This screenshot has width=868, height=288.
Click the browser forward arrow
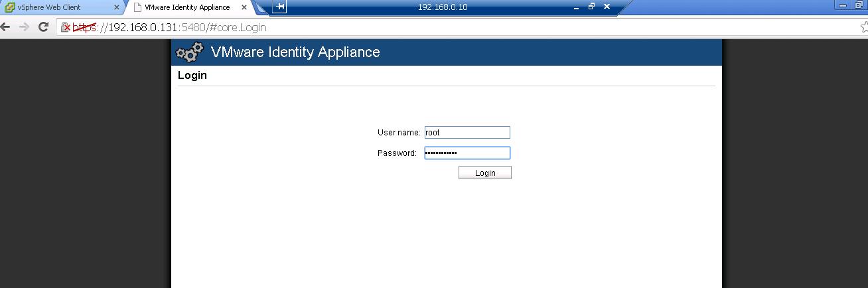point(25,27)
